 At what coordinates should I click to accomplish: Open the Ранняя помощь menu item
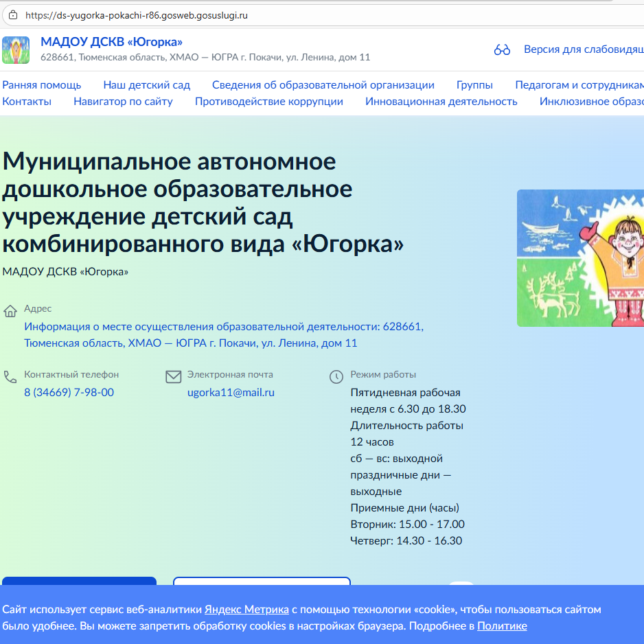[42, 85]
